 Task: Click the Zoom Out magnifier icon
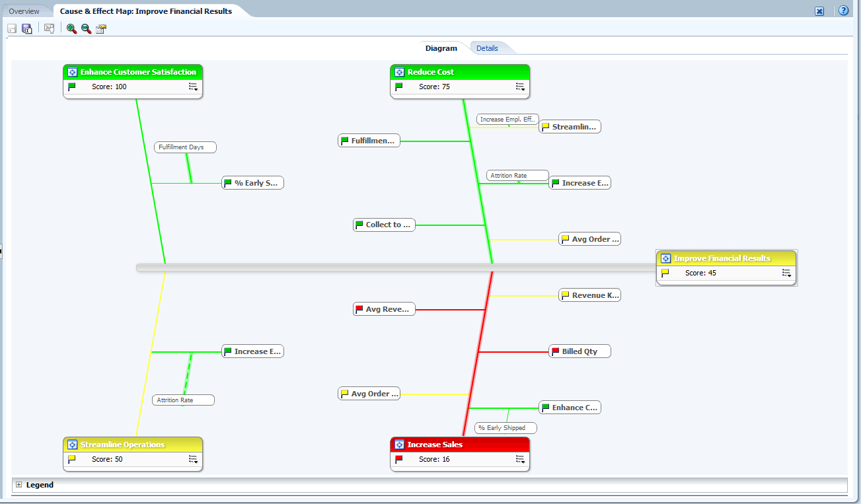(86, 28)
